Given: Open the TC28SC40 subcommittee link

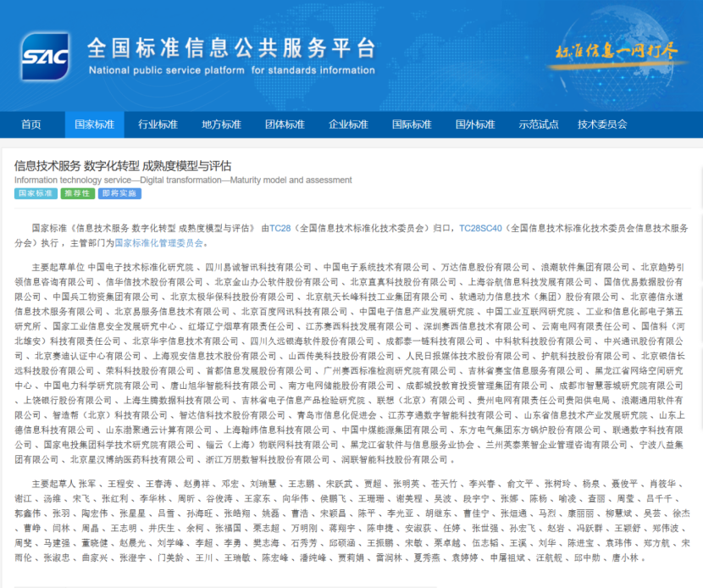Looking at the screenshot, I should click(480, 228).
